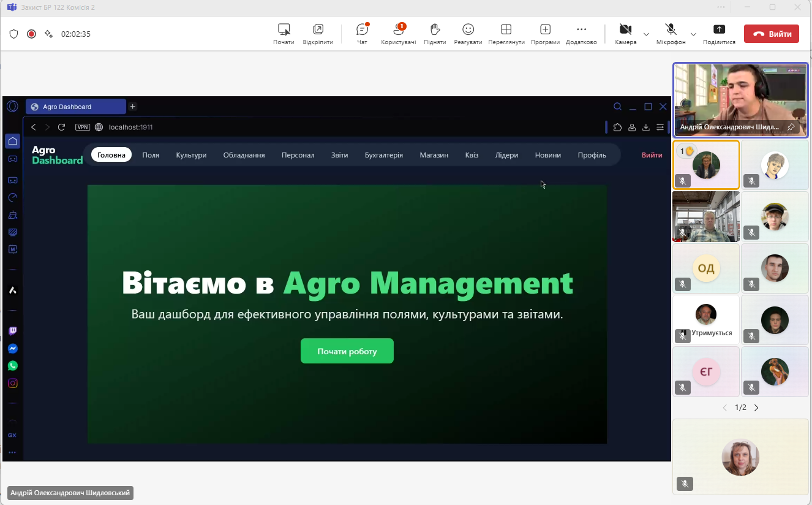Expand the camera options chevron
The width and height of the screenshot is (812, 505).
click(x=646, y=34)
